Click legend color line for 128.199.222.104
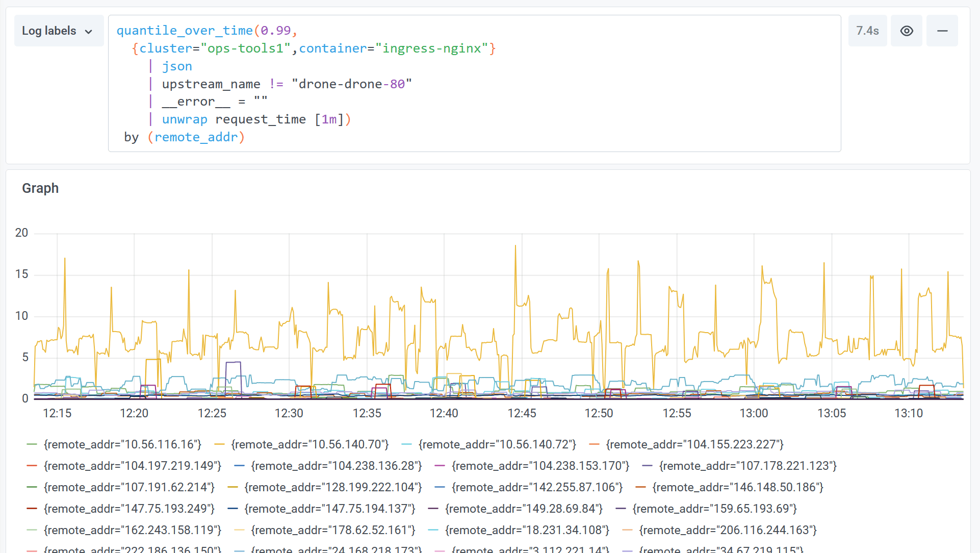Screen dimensions: 980x553 pyautogui.click(x=233, y=487)
